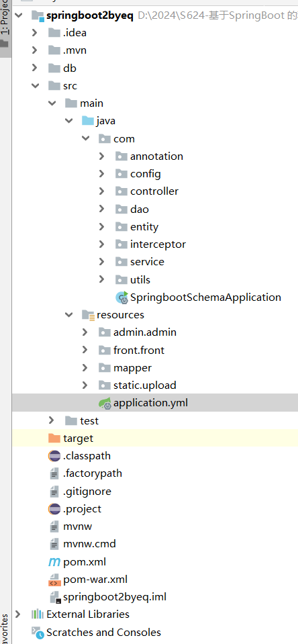Image resolution: width=298 pixels, height=644 pixels.
Task: Collapse the com package arrow
Action: pos(86,139)
